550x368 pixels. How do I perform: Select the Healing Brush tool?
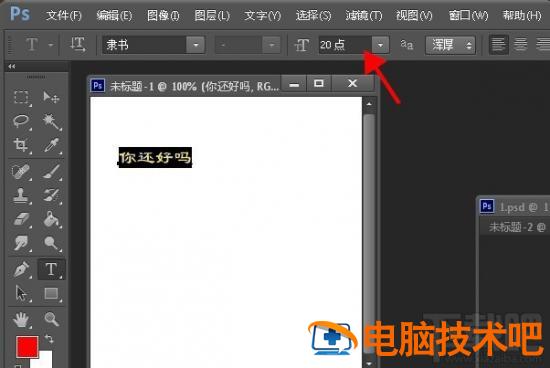coord(21,172)
